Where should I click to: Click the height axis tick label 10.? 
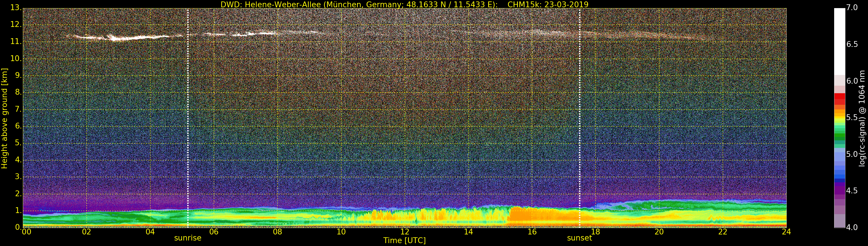tap(16, 58)
